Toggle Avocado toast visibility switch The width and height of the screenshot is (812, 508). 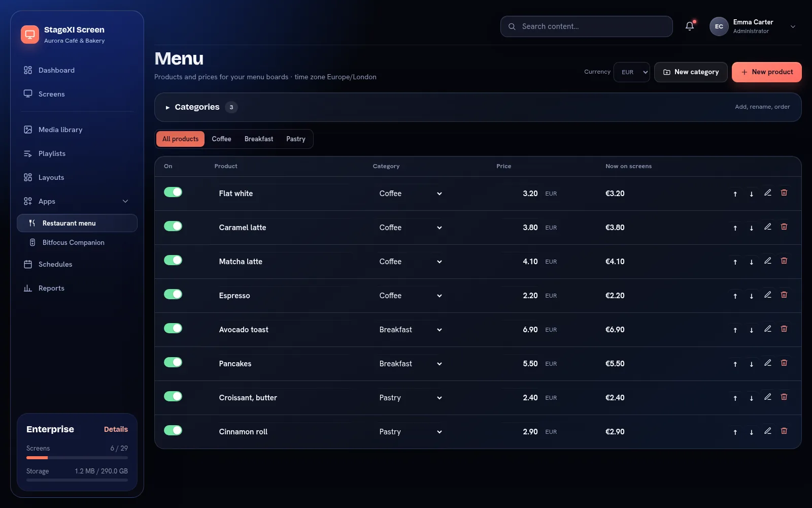[x=173, y=328]
